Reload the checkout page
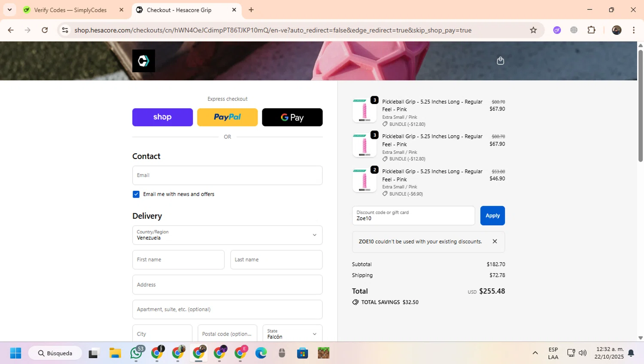The image size is (644, 364). [45, 30]
